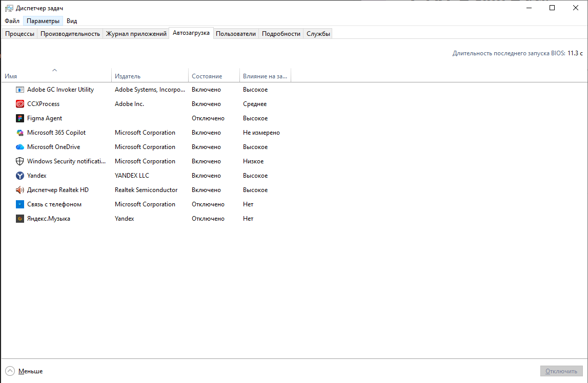
Task: Select the Microsoft 365 Copilot name
Action: click(56, 133)
